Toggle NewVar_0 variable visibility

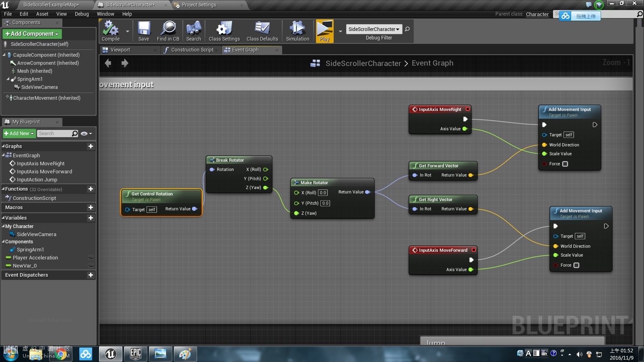click(x=91, y=266)
